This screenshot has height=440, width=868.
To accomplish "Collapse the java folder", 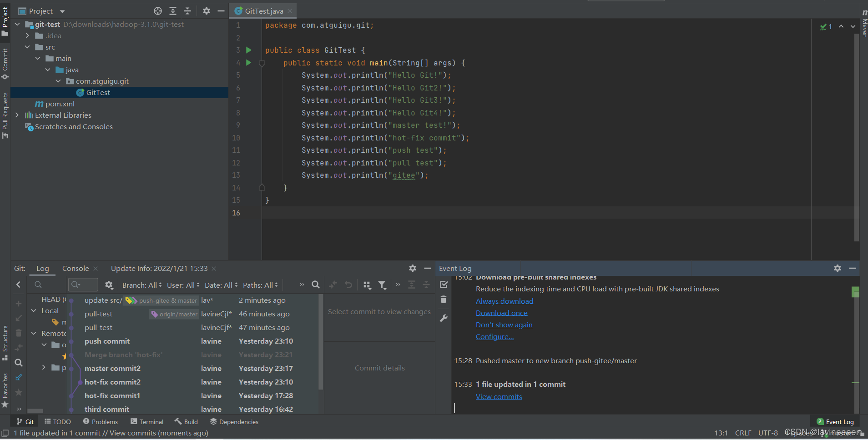I will (x=48, y=70).
